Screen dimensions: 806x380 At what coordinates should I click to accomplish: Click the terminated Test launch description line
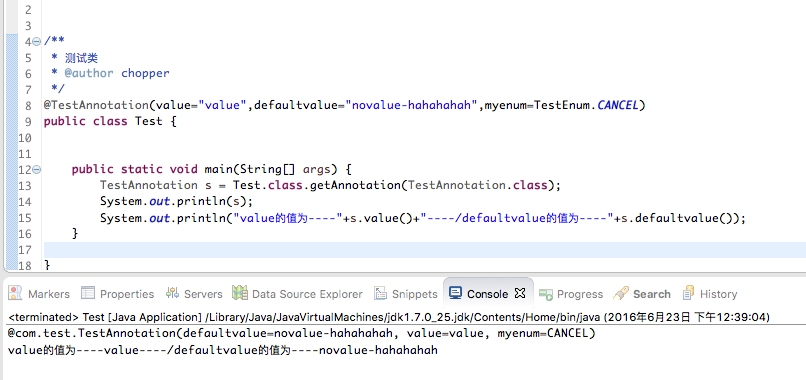tap(389, 317)
